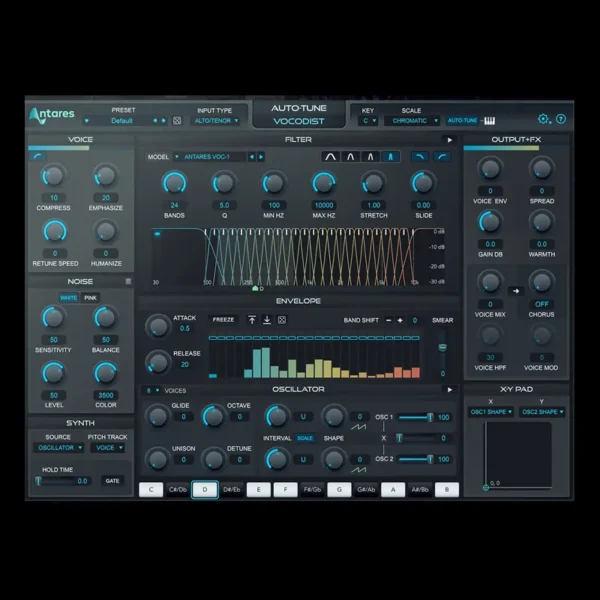Open the help question mark icon

tap(561, 119)
